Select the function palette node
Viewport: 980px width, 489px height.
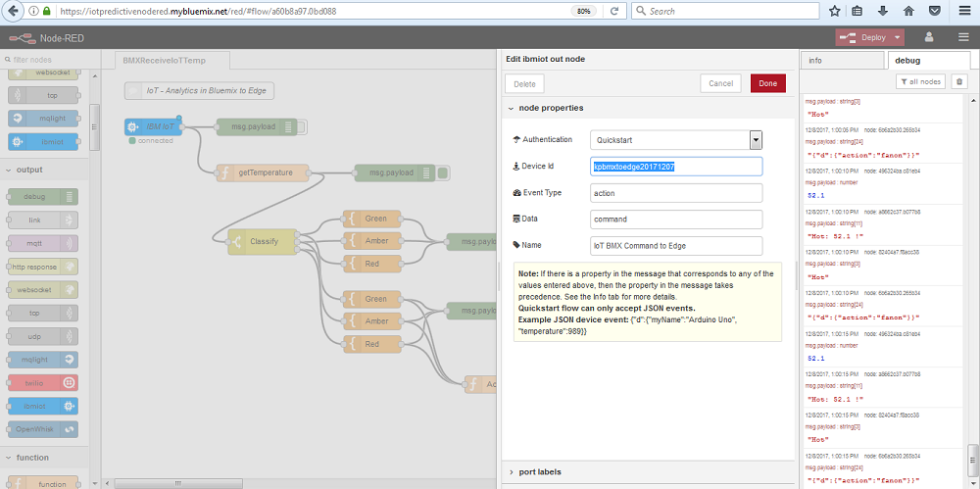point(43,483)
